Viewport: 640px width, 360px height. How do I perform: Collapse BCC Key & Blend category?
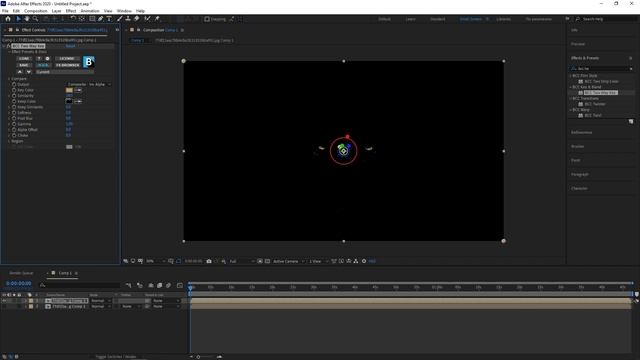coord(571,87)
